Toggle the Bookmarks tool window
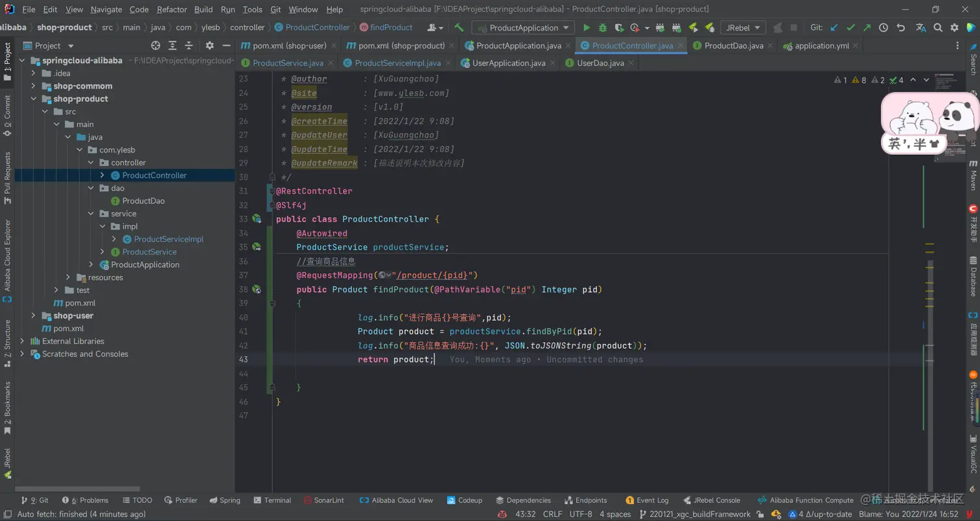The width and height of the screenshot is (980, 521). point(7,408)
